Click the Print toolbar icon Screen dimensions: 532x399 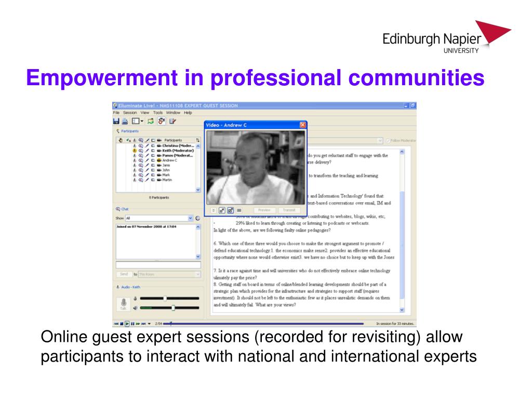pyautogui.click(x=125, y=121)
